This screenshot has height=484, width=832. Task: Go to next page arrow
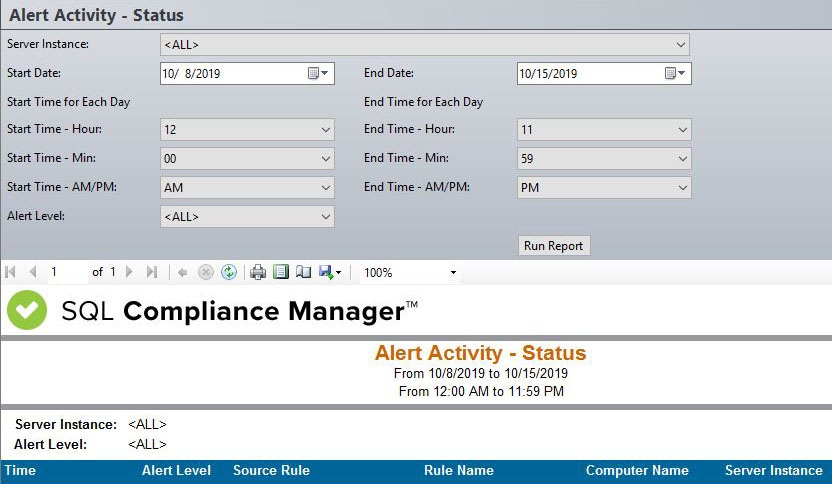131,272
